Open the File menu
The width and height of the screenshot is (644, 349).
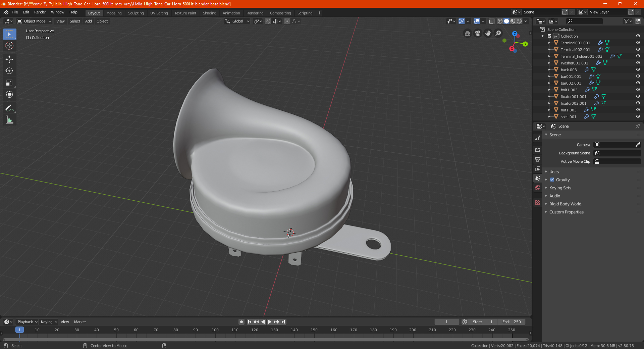[15, 12]
